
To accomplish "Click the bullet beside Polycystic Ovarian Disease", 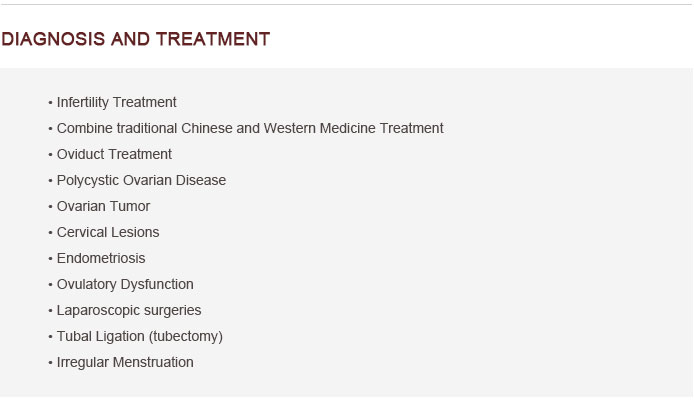I will point(50,181).
